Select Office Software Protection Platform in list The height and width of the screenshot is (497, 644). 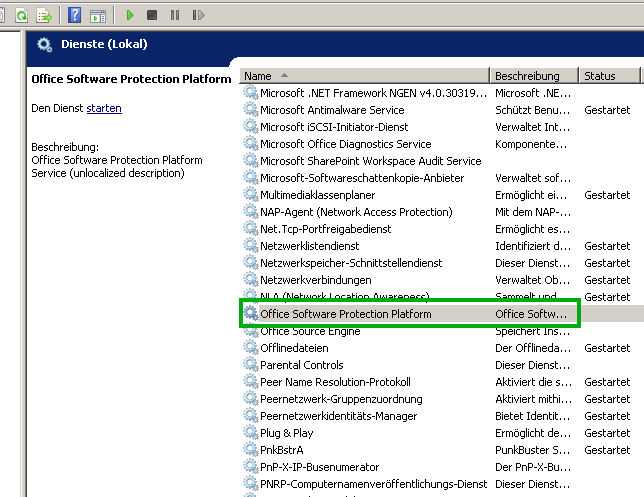[346, 314]
